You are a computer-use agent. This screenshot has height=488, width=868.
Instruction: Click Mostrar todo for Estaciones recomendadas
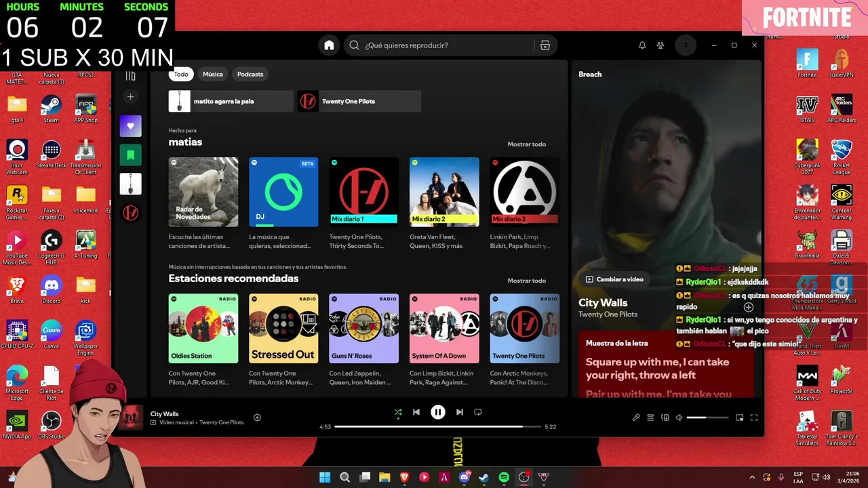526,281
